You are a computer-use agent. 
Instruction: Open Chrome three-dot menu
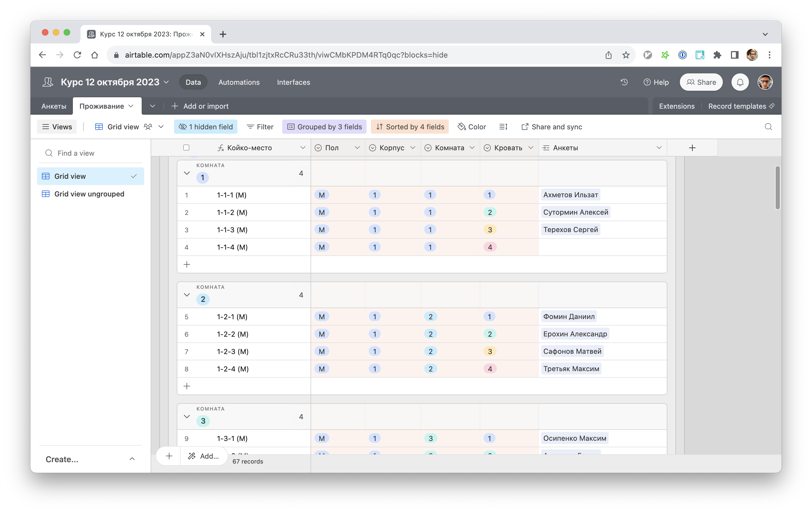[x=770, y=55]
